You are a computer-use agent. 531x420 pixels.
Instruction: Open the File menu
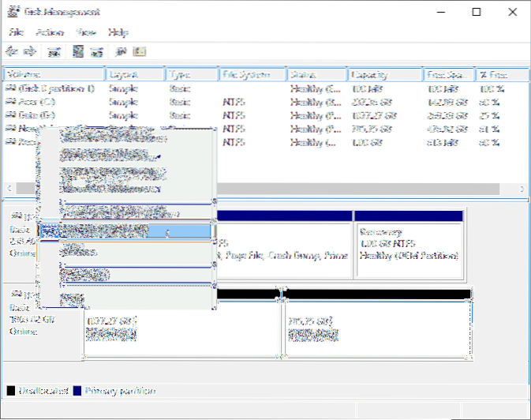16,32
